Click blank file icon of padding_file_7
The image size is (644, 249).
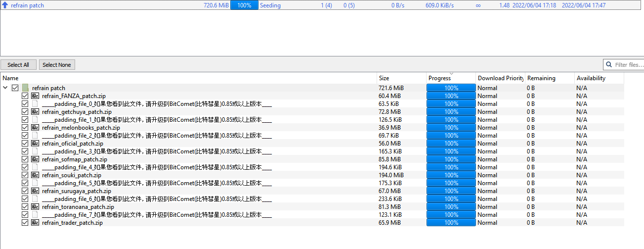tap(35, 215)
